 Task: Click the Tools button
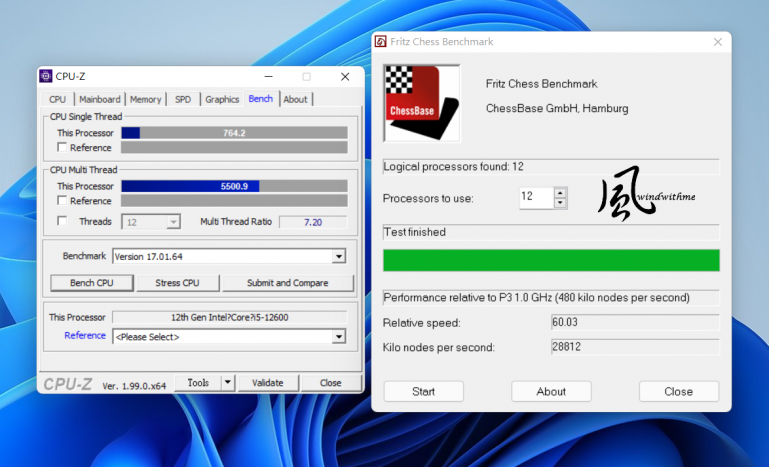tap(198, 383)
